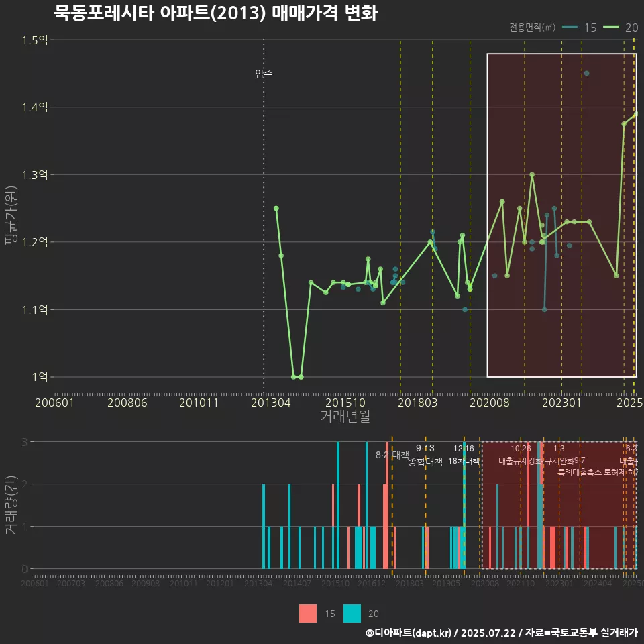Viewport: 644px width, 644px height.
Task: Select the first green data point at 1.25억
Action: [276, 208]
